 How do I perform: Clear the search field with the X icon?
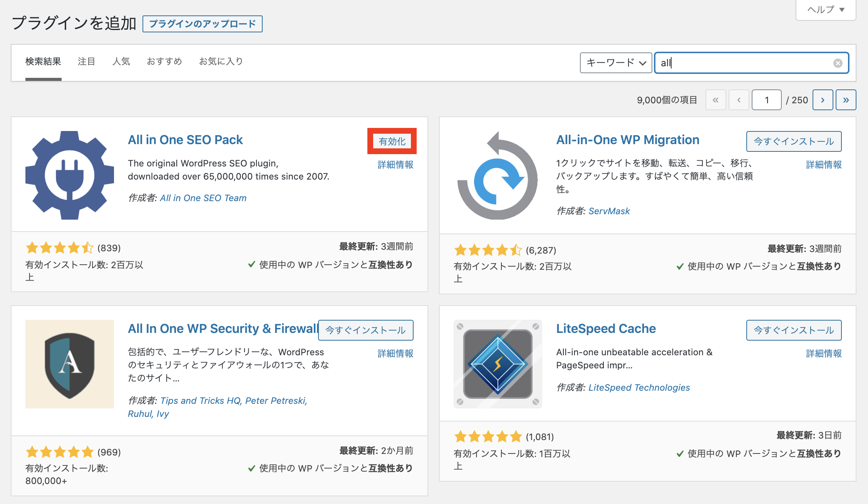tap(838, 63)
